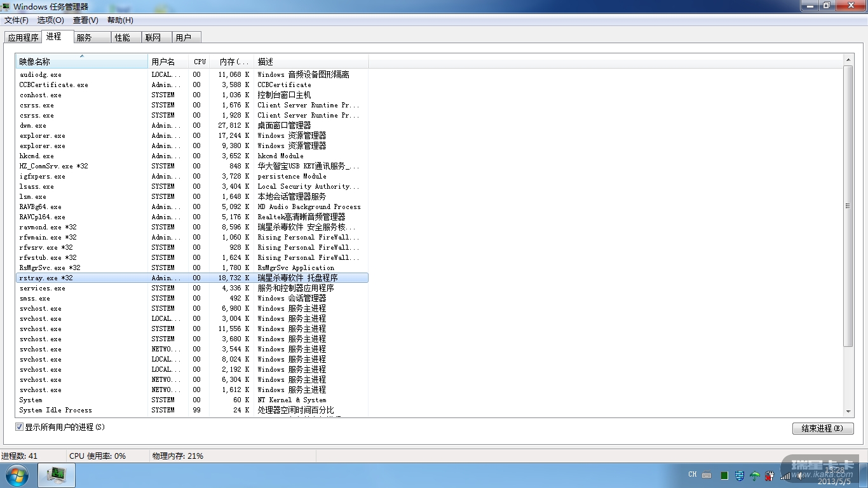Viewport: 868px width, 488px height.
Task: Click the Task Manager taskbar button
Action: click(57, 475)
